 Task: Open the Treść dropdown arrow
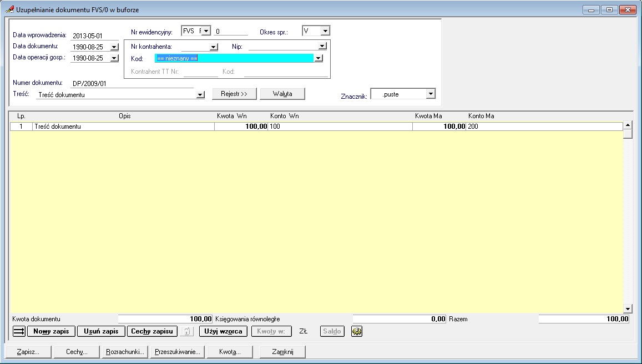(x=200, y=95)
